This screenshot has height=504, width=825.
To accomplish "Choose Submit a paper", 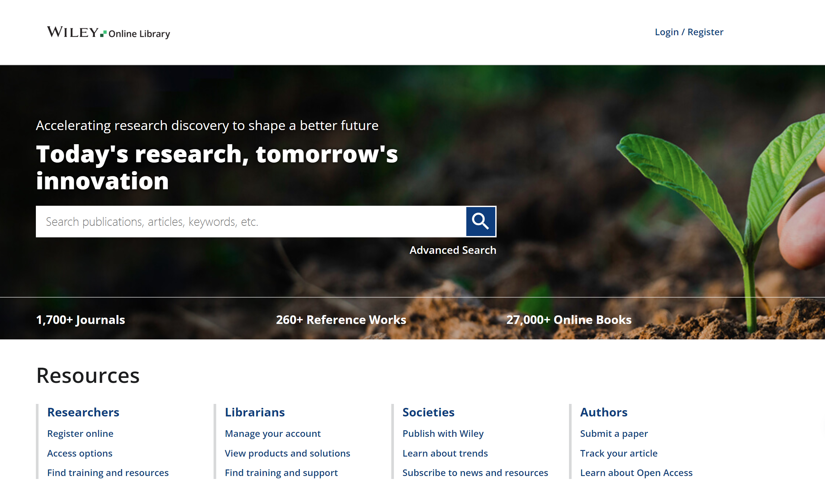I will pos(614,433).
